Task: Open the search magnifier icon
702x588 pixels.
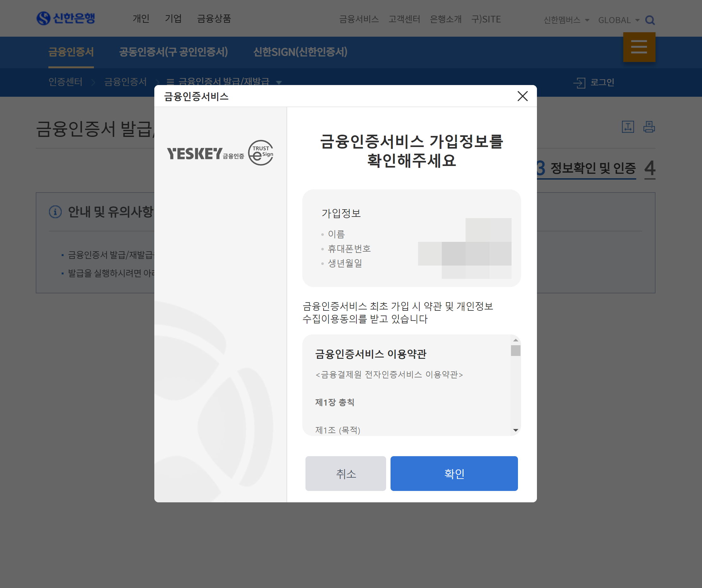Action: 650,20
